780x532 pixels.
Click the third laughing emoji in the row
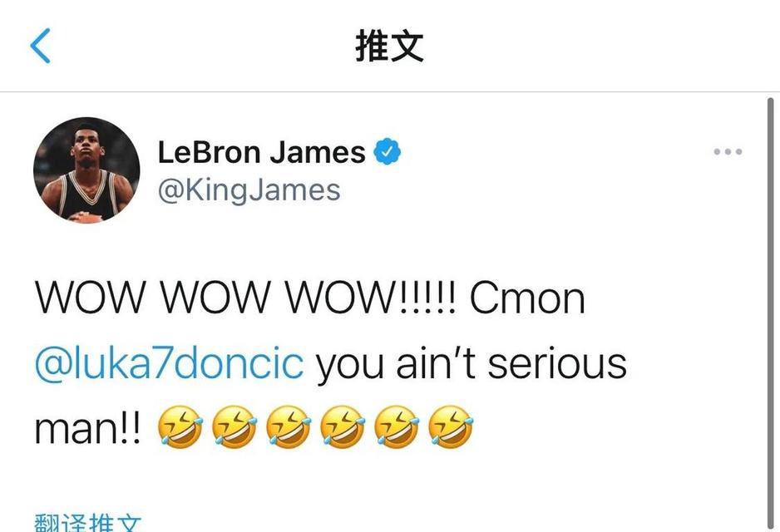(289, 427)
